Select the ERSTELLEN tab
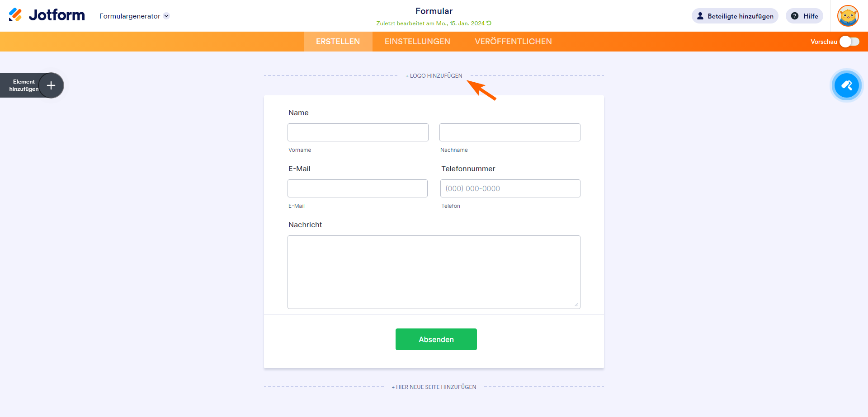 click(x=338, y=42)
